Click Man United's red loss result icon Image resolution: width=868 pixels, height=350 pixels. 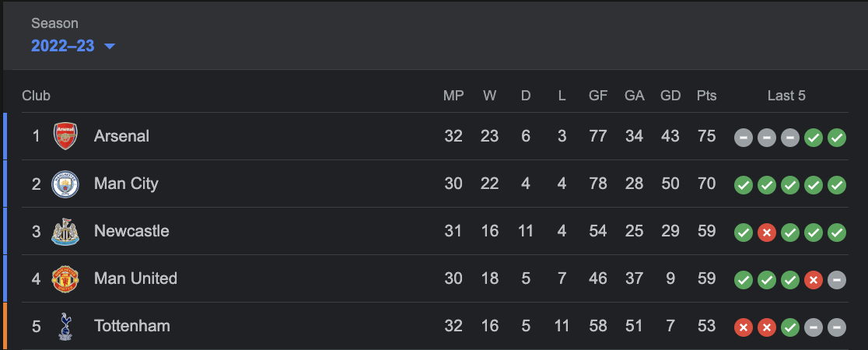click(x=814, y=281)
